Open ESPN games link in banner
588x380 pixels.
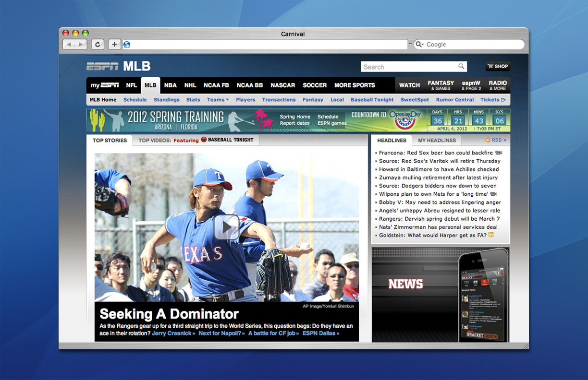click(x=332, y=123)
